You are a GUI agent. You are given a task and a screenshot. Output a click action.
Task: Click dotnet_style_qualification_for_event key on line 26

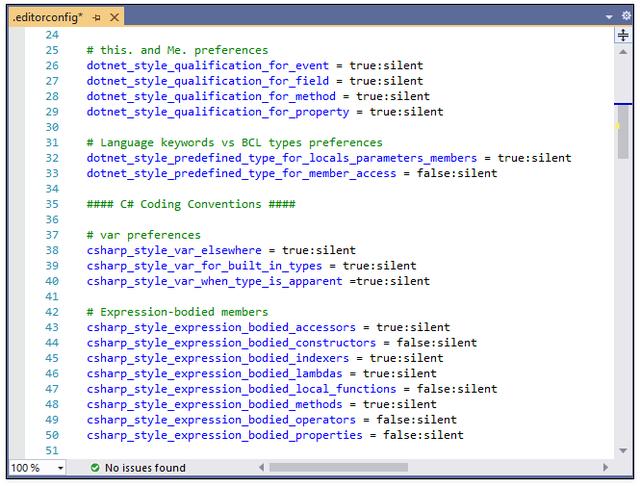[207, 65]
